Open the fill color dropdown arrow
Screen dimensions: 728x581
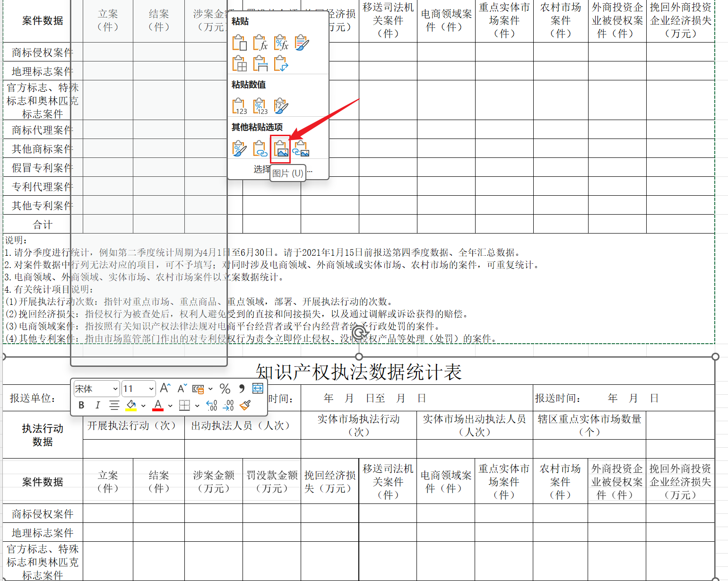tap(143, 406)
